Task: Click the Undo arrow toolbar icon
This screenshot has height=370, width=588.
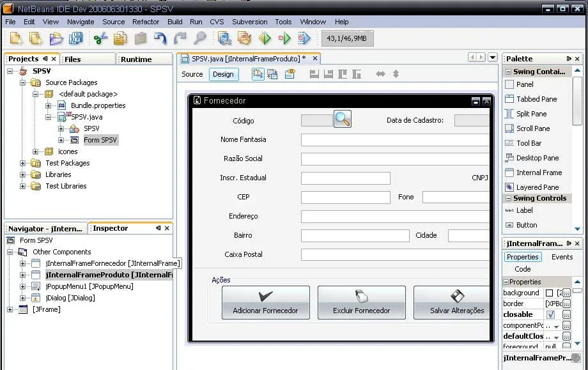Action: (x=160, y=38)
